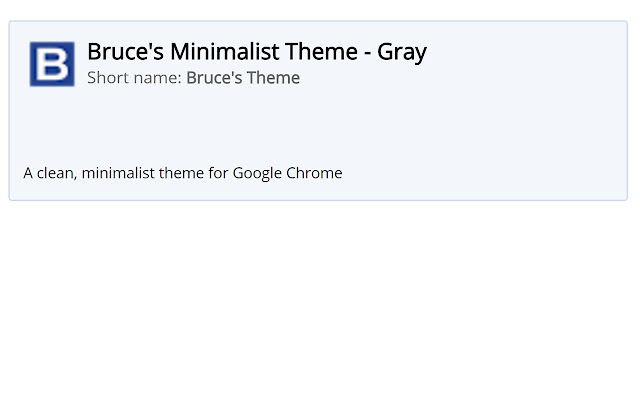Click the theme description sentence
The width and height of the screenshot is (640, 400).
[183, 173]
